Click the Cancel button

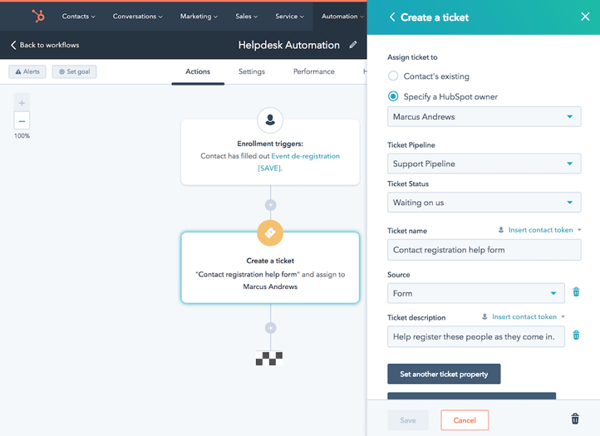(x=464, y=420)
